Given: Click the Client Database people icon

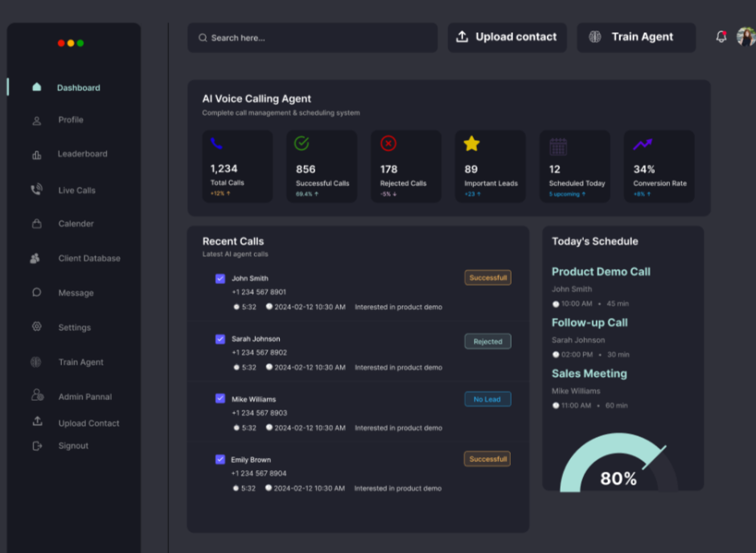Looking at the screenshot, I should tap(35, 258).
